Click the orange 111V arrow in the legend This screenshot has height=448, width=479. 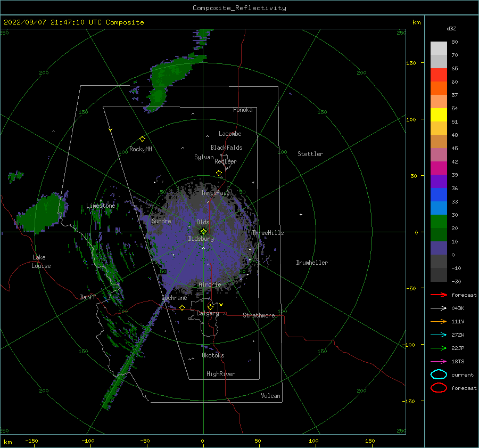[439, 321]
